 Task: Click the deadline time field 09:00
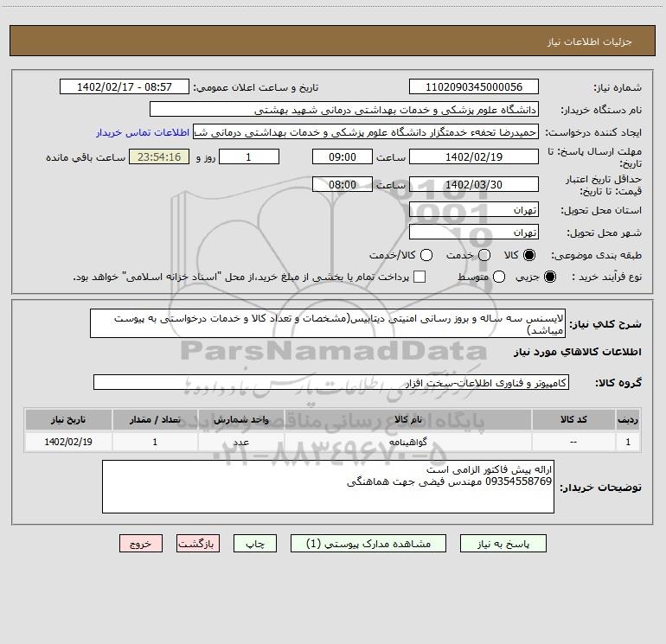(x=343, y=156)
